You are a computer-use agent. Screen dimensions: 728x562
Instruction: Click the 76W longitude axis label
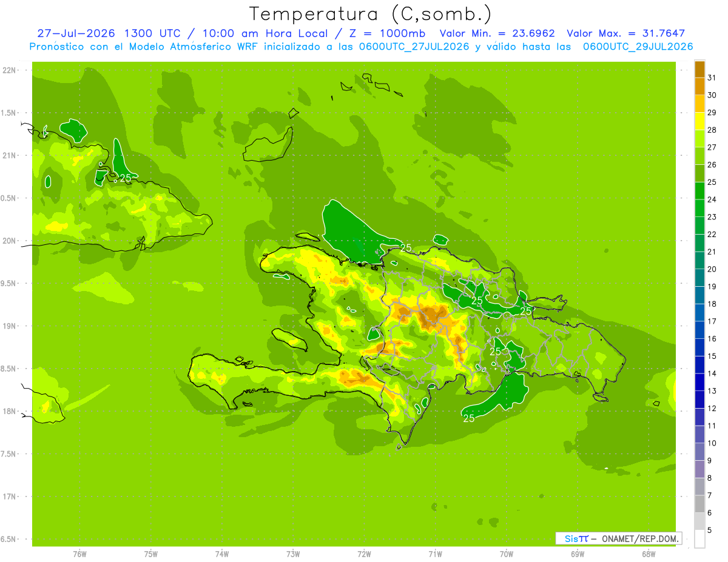79,554
